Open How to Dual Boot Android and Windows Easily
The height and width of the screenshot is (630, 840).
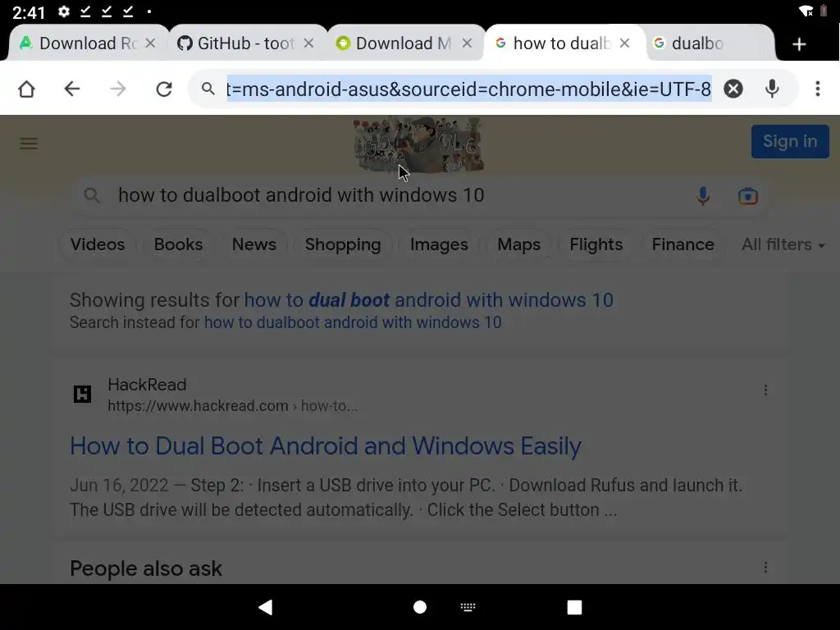(x=325, y=445)
